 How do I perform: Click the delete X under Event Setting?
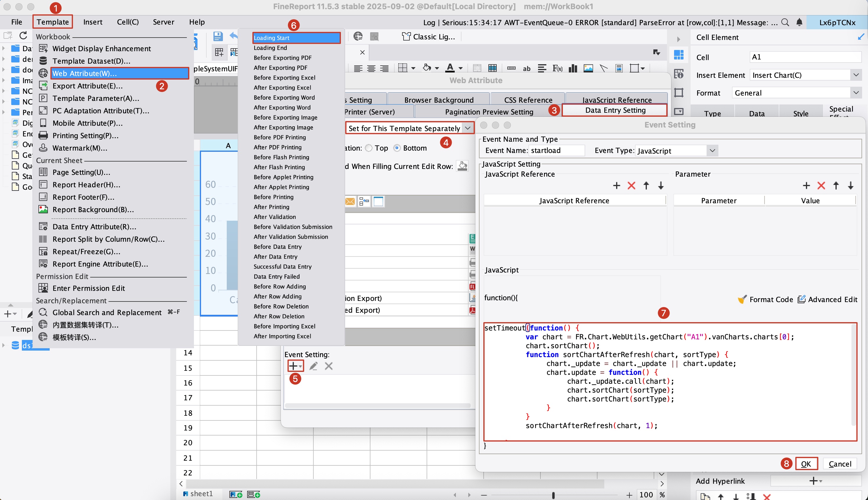point(329,366)
